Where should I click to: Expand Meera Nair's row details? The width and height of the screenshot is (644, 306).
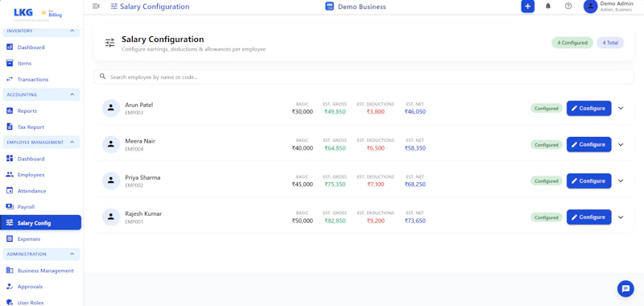coord(621,145)
